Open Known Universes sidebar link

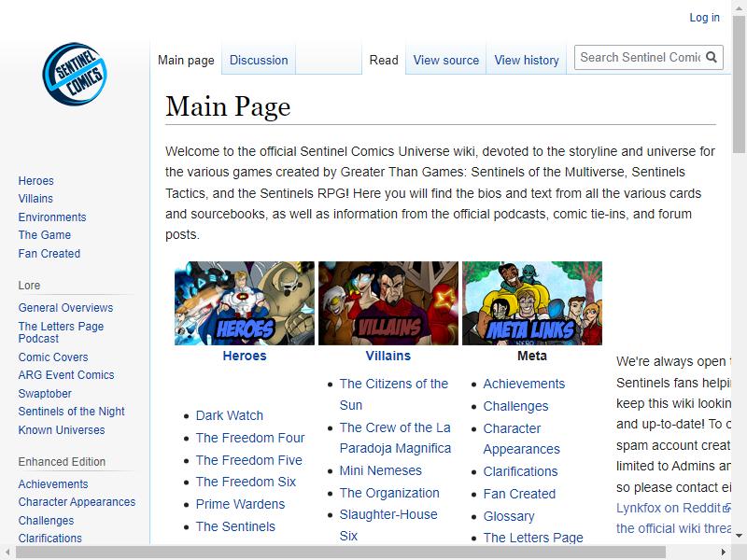point(61,429)
